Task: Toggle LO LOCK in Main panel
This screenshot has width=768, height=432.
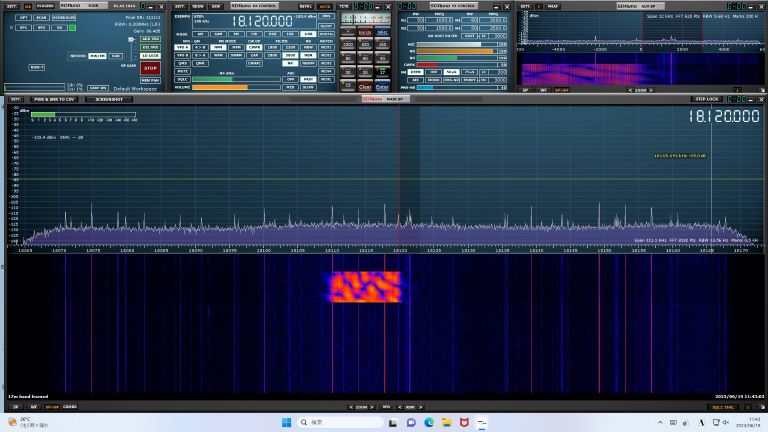Action: (x=150, y=56)
